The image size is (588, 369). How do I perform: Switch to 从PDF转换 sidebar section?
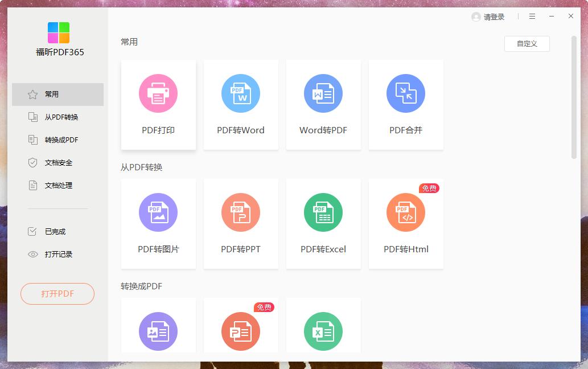tap(57, 117)
